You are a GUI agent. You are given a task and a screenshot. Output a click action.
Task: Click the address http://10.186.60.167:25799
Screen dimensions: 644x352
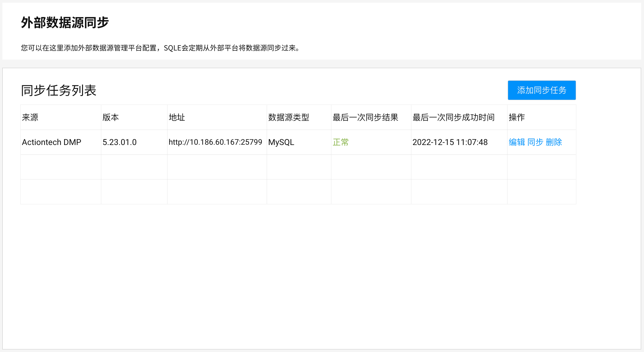point(215,142)
